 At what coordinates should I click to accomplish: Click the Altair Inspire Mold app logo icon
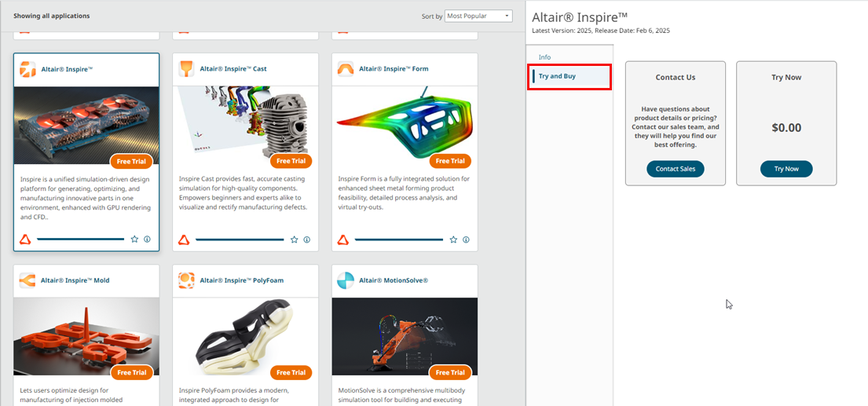coord(27,280)
